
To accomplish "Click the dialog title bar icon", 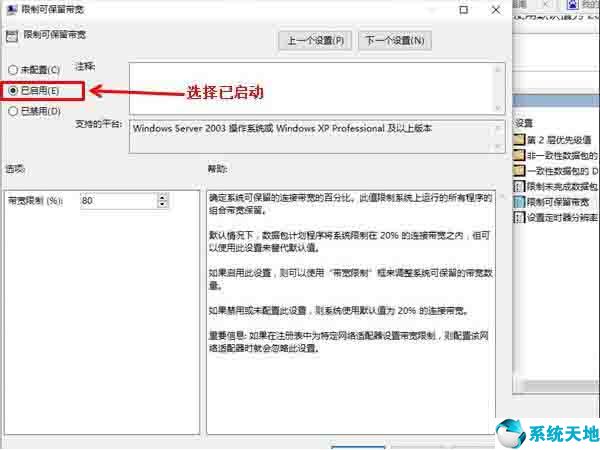I will point(12,10).
